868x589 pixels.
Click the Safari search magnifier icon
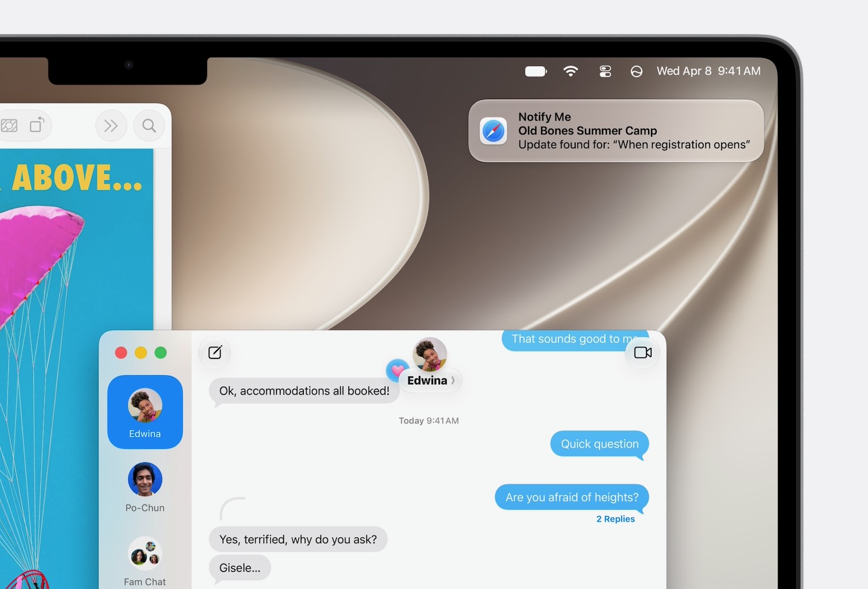(x=149, y=126)
